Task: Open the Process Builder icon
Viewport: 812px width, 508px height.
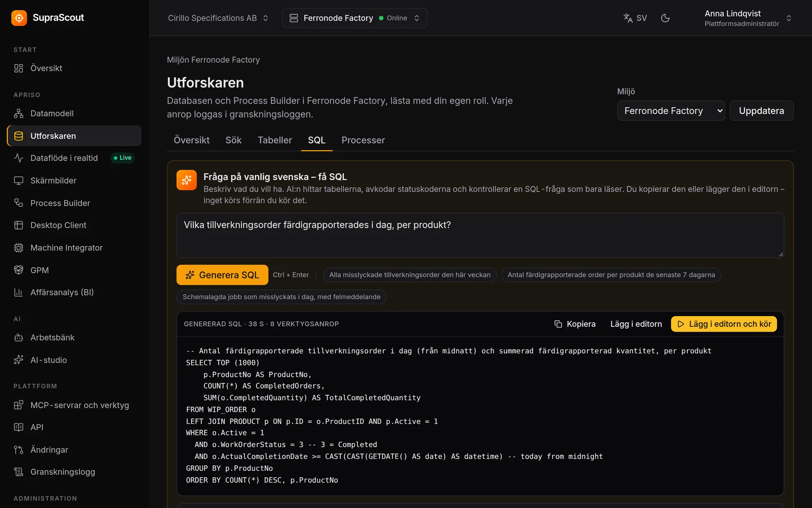Action: point(19,203)
